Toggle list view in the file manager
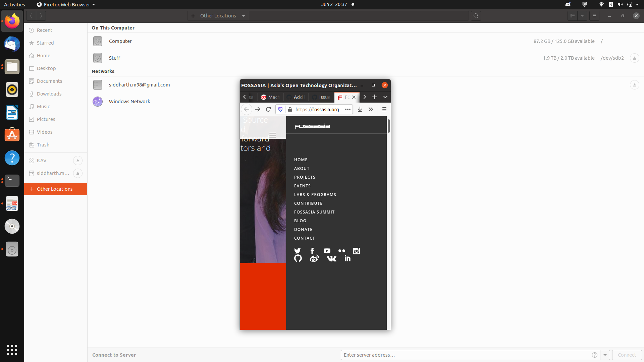Image resolution: width=644 pixels, height=362 pixels. click(x=573, y=15)
